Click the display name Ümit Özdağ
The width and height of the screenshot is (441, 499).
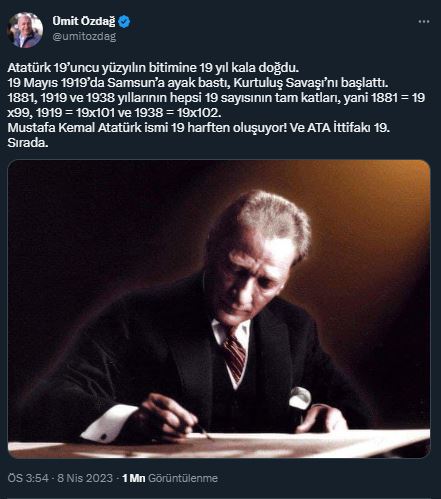(x=84, y=21)
